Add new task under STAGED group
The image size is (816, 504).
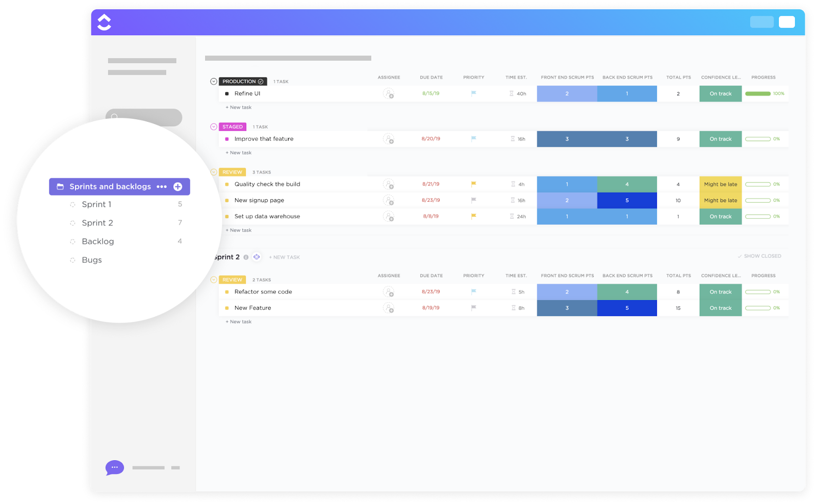click(239, 153)
